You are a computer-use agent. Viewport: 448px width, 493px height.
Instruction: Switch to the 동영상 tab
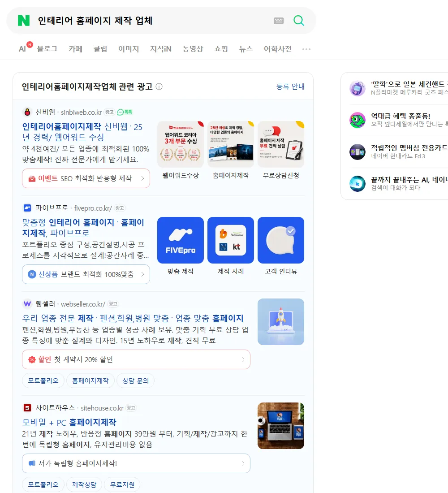tap(193, 49)
